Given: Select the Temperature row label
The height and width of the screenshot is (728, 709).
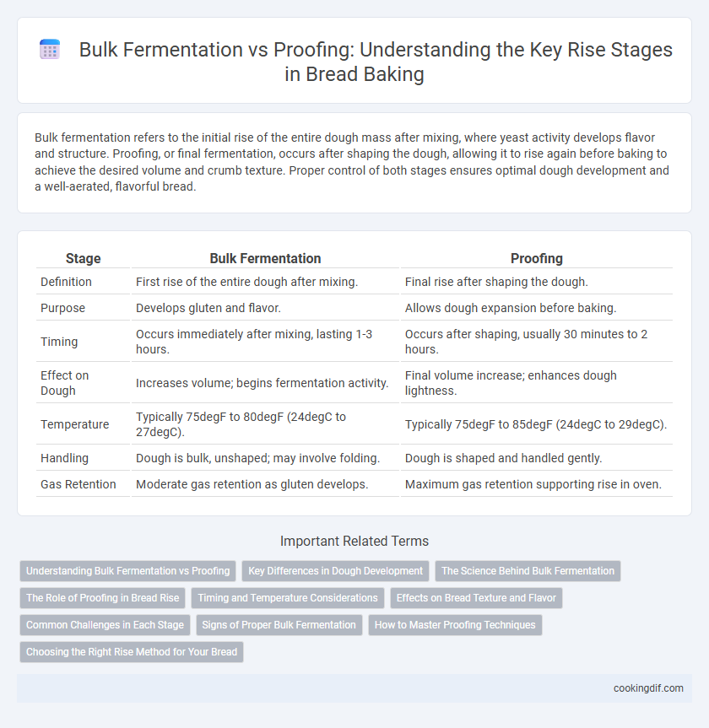Looking at the screenshot, I should (75, 424).
